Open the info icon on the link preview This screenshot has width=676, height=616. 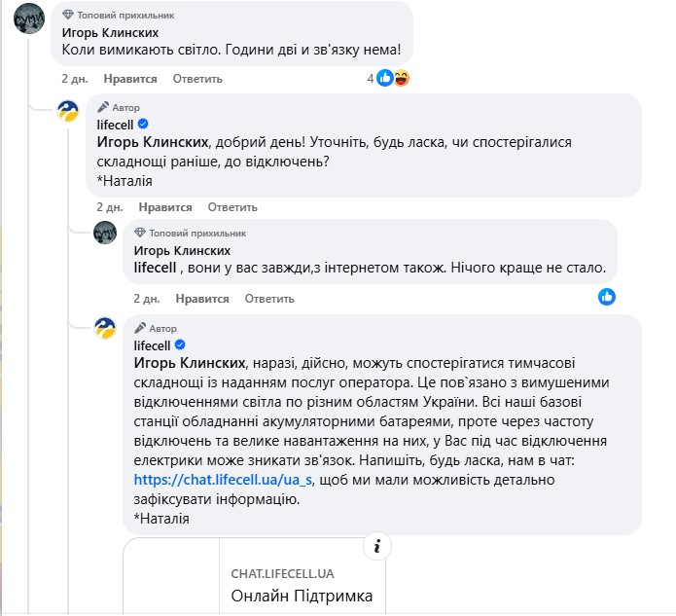click(375, 543)
